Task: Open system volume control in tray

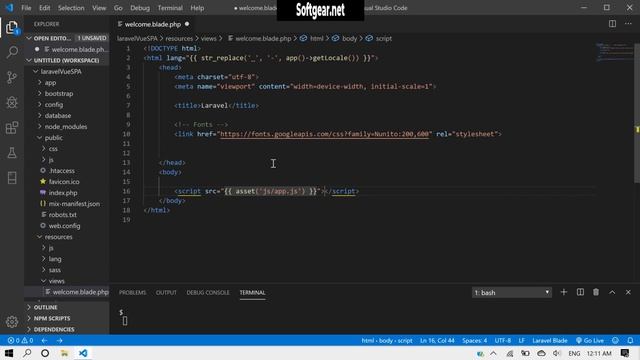Action: [556, 353]
